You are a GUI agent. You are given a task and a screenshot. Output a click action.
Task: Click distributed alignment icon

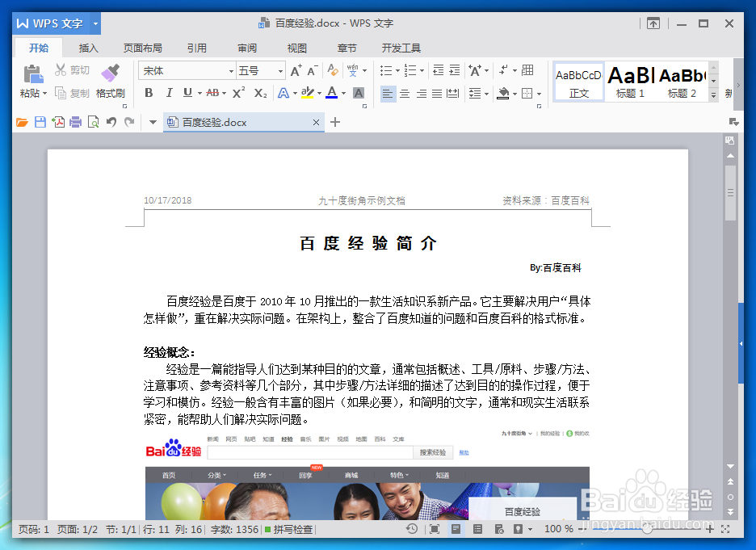[453, 93]
